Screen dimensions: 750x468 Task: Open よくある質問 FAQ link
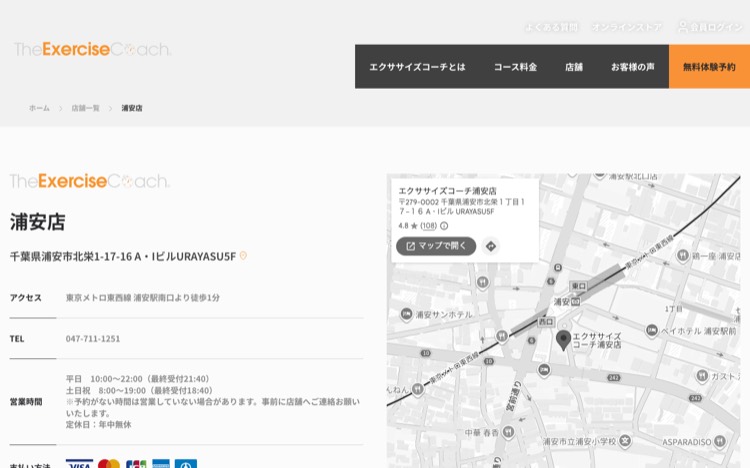(x=551, y=27)
